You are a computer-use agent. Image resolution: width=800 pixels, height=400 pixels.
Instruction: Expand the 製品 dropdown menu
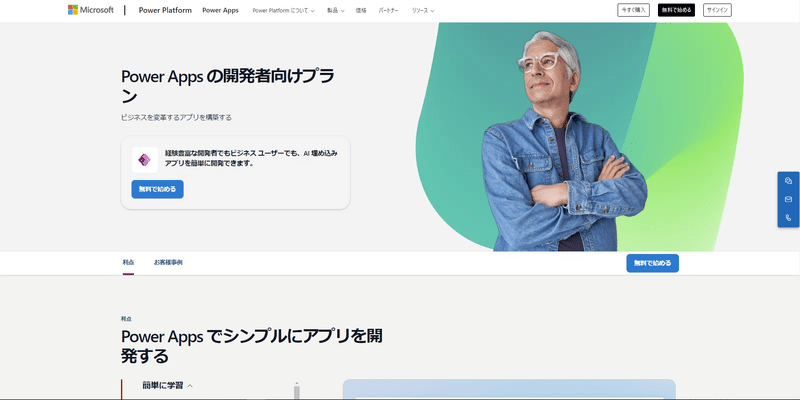click(x=336, y=10)
